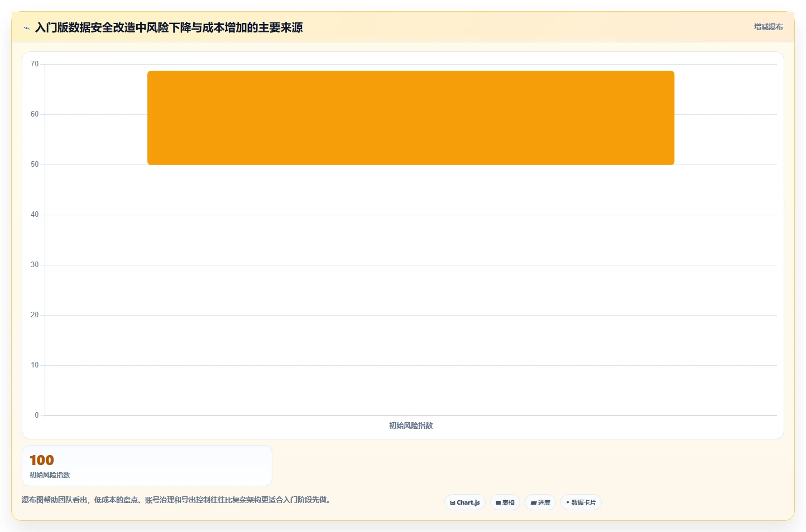The image size is (806, 532).
Task: Click the y-axis label 60
Action: [x=35, y=114]
